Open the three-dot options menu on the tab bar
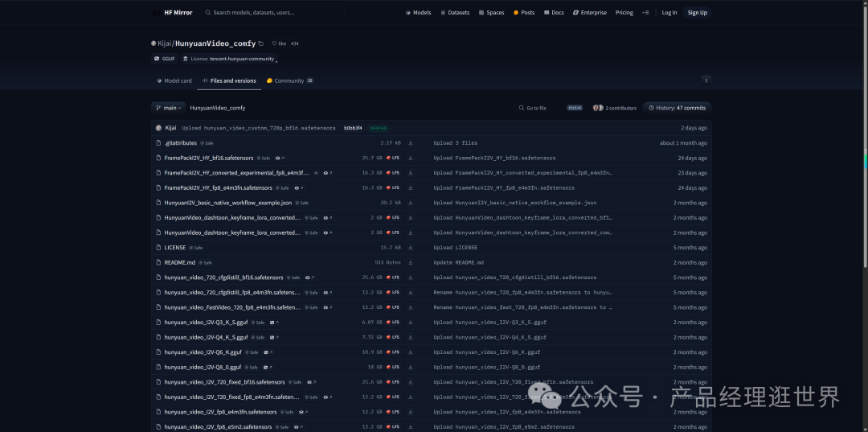This screenshot has height=432, width=868. click(706, 80)
